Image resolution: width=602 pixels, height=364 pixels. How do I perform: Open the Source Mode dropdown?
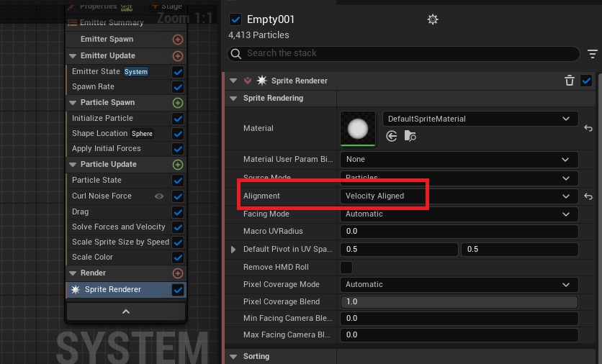[x=459, y=178]
